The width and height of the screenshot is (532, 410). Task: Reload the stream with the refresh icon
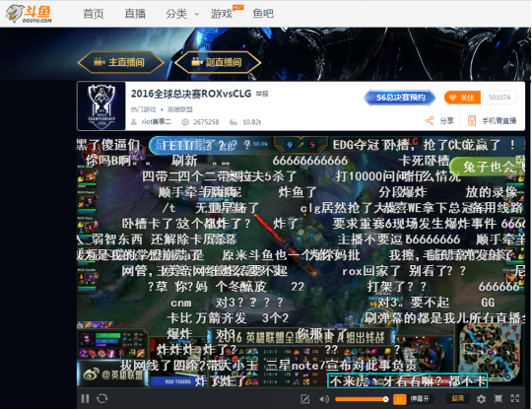[102, 399]
